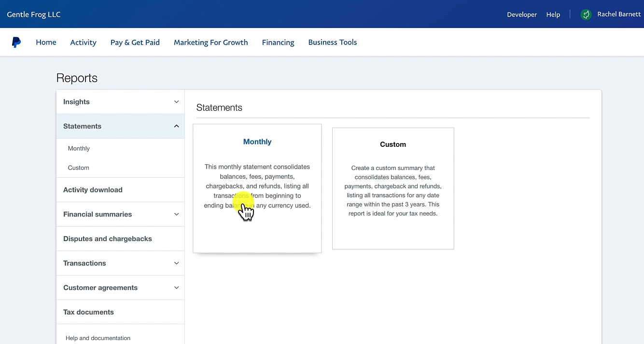This screenshot has width=644, height=344.
Task: Click the Transactions sidebar label
Action: pos(84,263)
